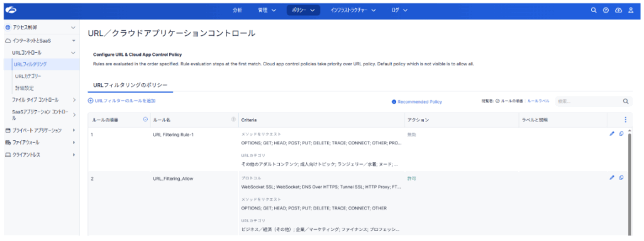Switch view to ルールラベル
The height and width of the screenshot is (241, 644).
[x=538, y=101]
